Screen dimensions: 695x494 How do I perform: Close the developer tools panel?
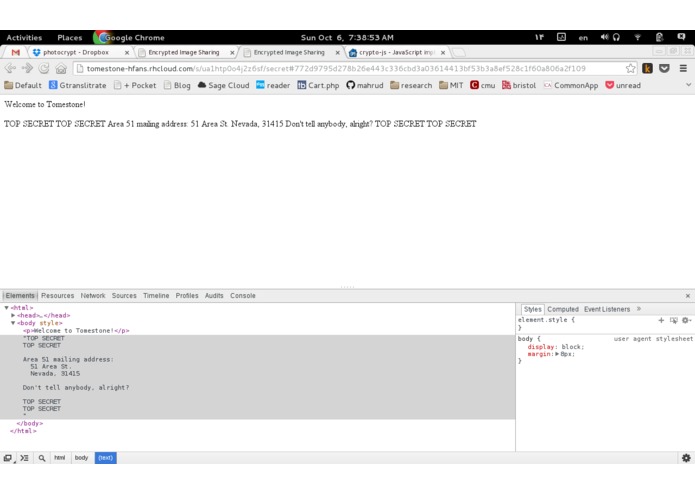click(688, 296)
